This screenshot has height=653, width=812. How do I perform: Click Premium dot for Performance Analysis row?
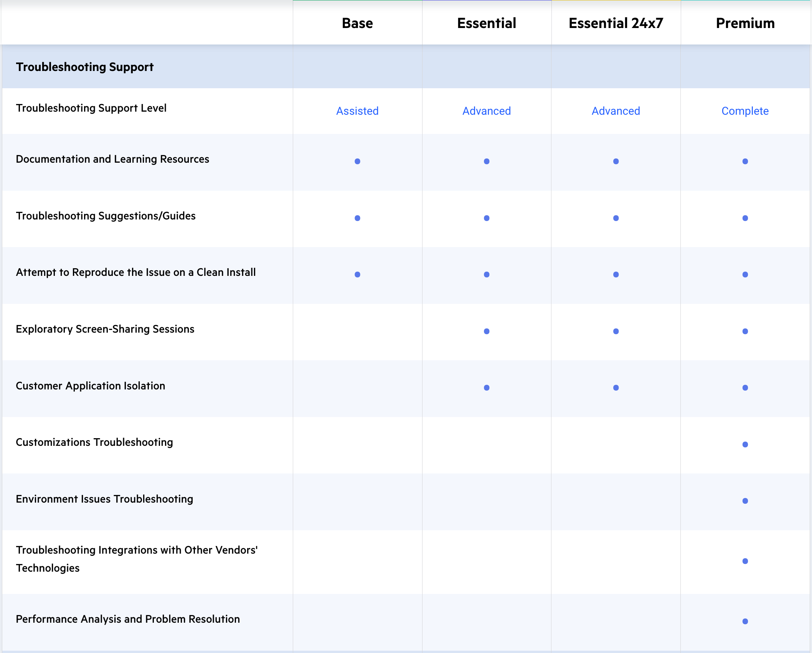[745, 621]
